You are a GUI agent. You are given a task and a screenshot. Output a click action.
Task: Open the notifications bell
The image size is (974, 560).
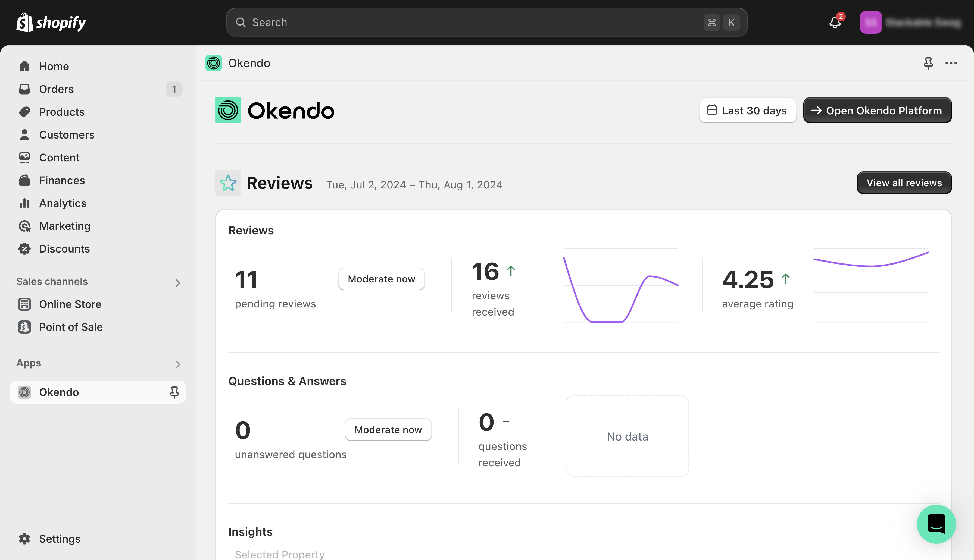835,22
